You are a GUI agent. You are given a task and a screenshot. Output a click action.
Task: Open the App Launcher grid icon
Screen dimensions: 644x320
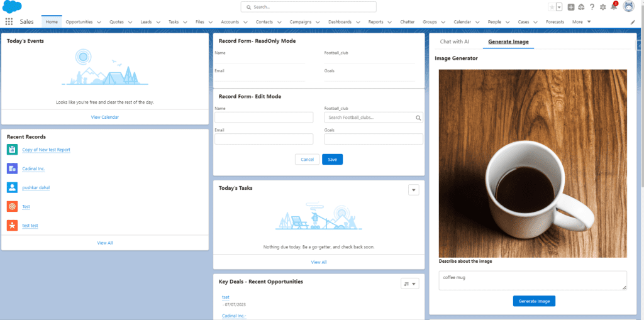(9, 21)
